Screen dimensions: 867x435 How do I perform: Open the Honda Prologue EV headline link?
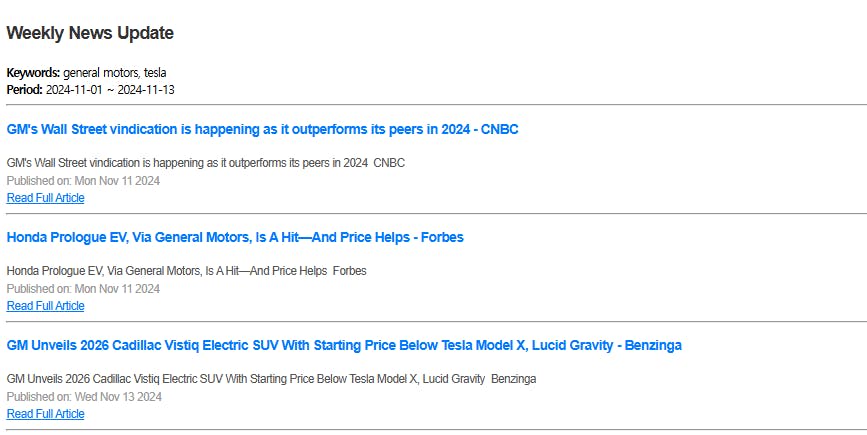pos(235,237)
